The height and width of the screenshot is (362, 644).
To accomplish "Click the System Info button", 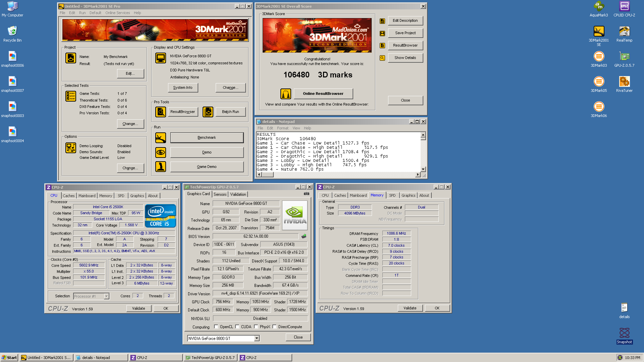I will (x=183, y=88).
